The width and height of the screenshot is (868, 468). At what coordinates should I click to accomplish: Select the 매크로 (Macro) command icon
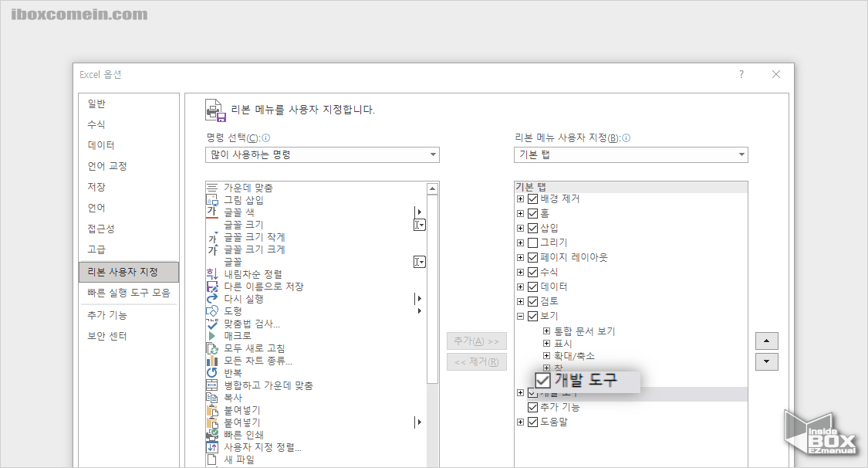pyautogui.click(x=212, y=334)
